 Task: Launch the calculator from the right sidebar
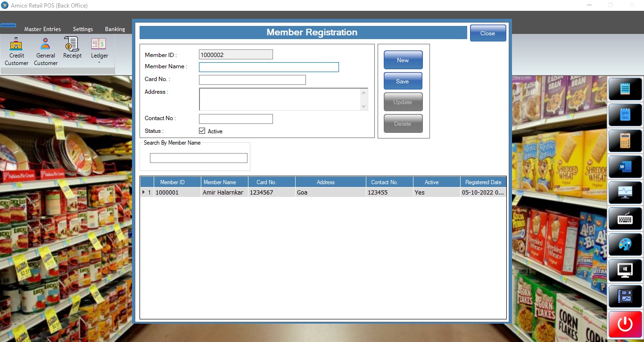point(625,141)
